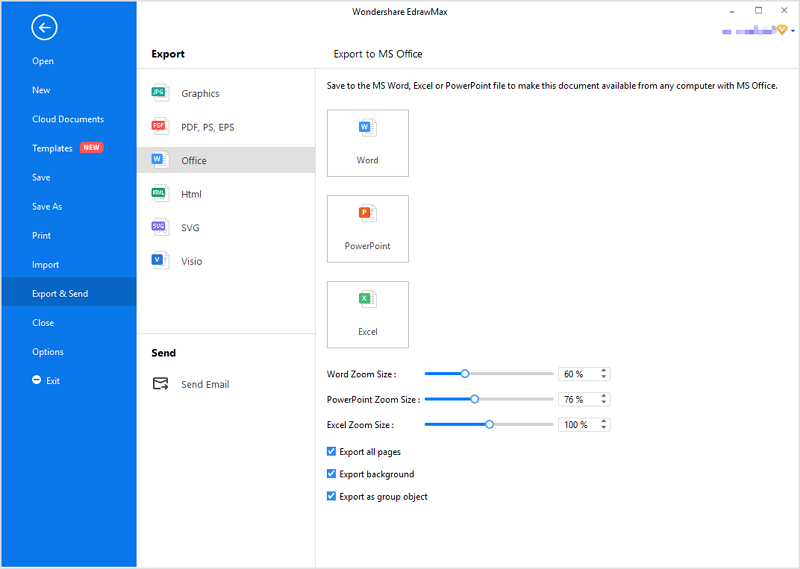Select PDF, PS, EPS export option label

click(208, 127)
